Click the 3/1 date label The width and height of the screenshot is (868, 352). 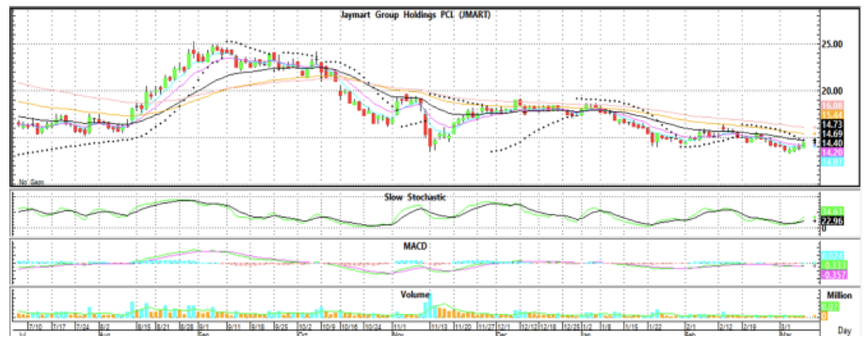point(786,327)
